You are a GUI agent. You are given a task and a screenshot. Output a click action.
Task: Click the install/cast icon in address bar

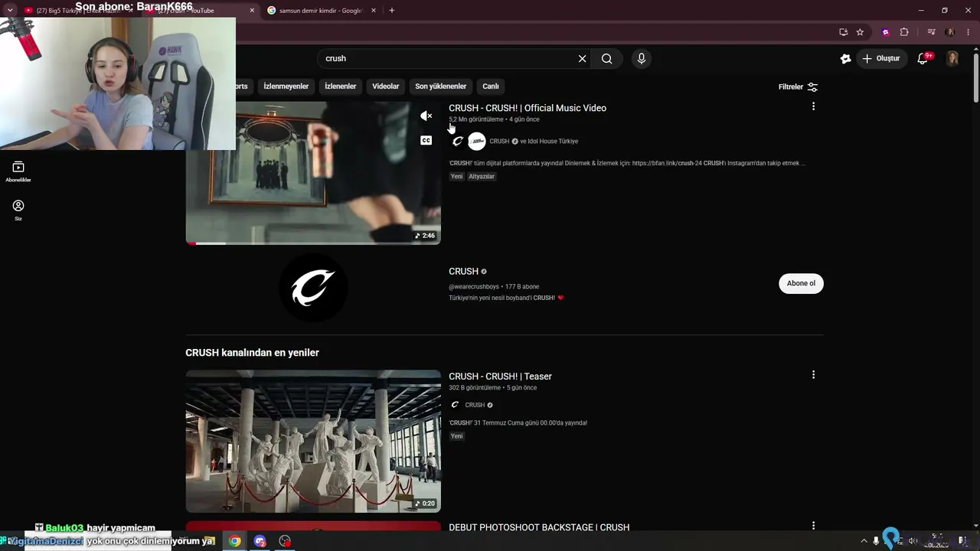843,32
